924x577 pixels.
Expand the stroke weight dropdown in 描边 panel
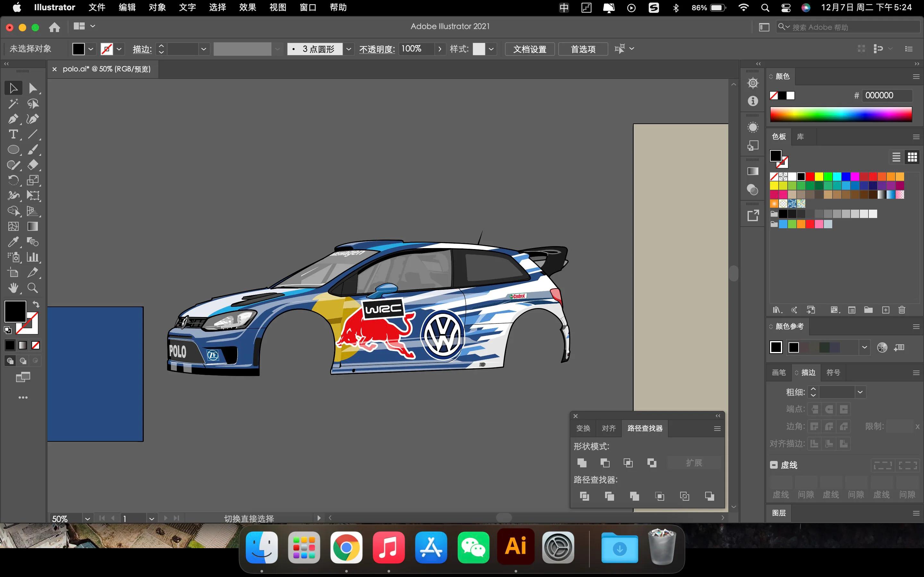(860, 392)
